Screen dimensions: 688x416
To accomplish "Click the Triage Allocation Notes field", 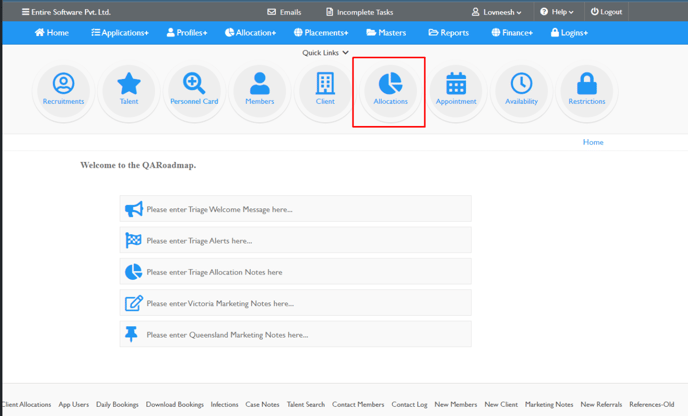I will [x=296, y=272].
